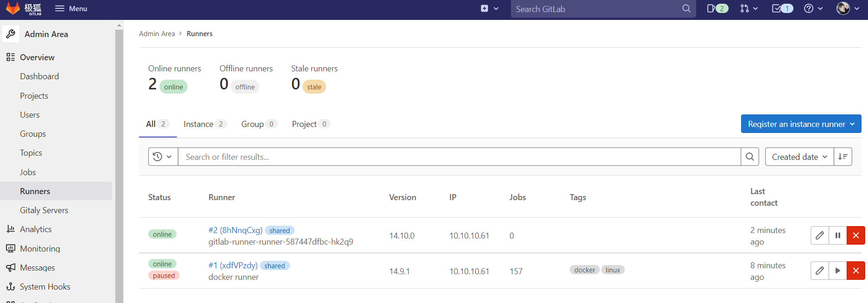
Task: Switch to the Group runners tab
Action: point(259,124)
